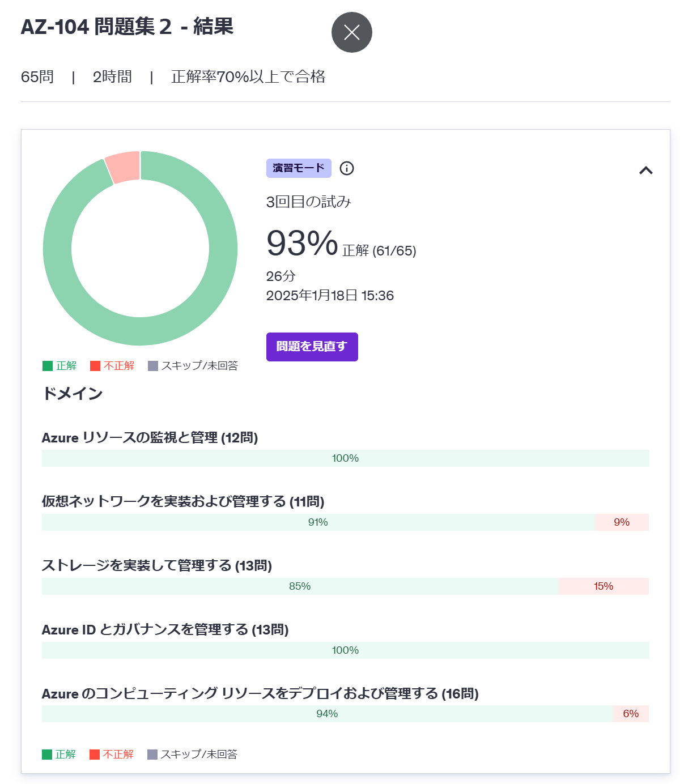
Task: Click heading ストレージを実装して管理する (13問)
Action: pos(157,566)
